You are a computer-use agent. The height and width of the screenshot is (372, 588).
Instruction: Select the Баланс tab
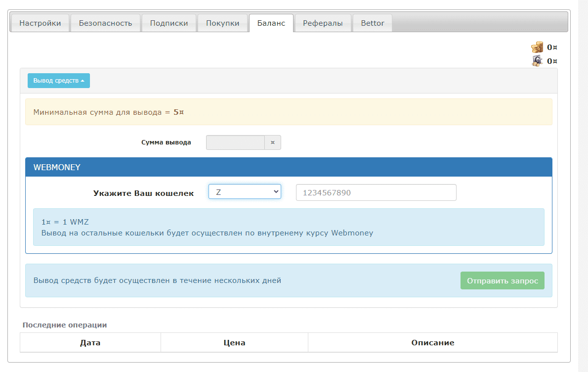tap(271, 23)
